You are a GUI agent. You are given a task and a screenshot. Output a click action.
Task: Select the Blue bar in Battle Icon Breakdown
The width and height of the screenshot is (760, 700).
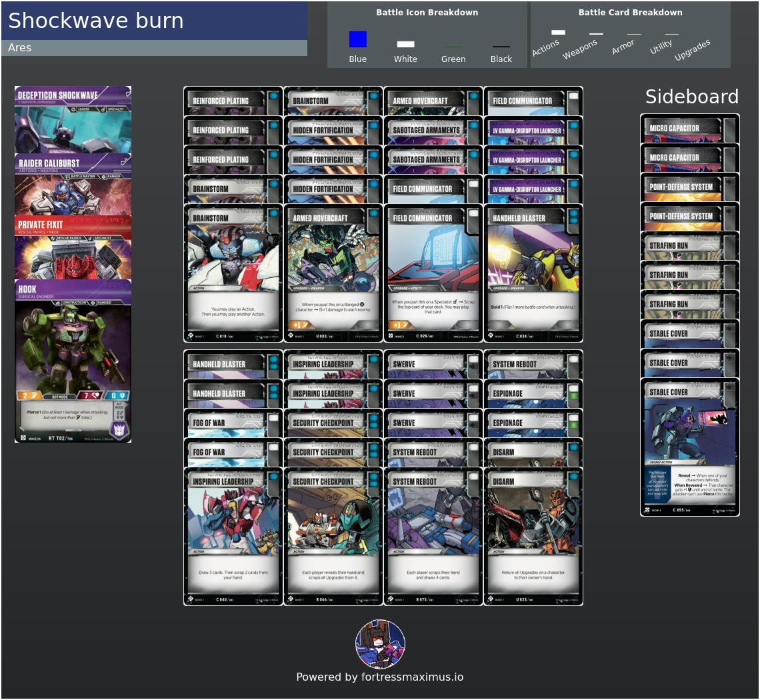(358, 39)
